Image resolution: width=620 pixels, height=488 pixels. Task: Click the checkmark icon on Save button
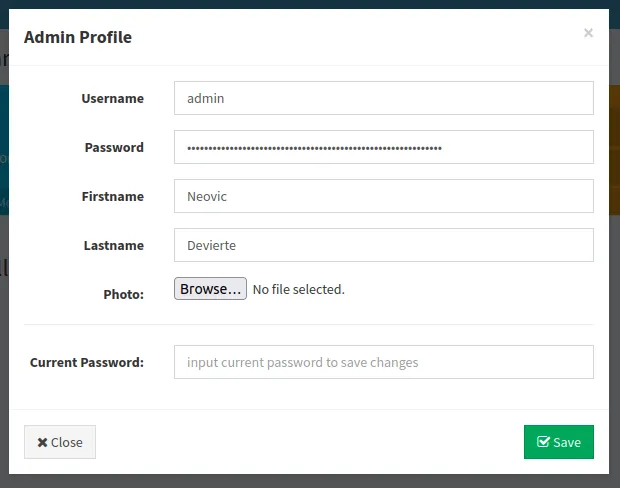point(543,442)
